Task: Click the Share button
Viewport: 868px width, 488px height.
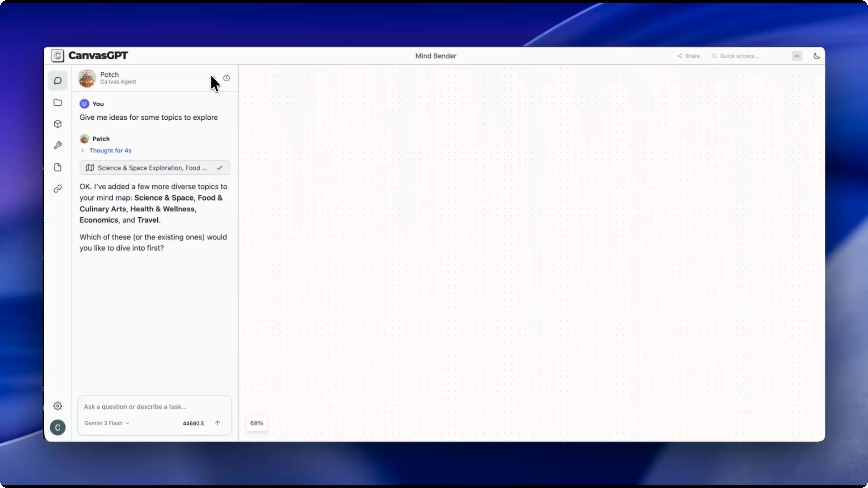Action: (688, 56)
